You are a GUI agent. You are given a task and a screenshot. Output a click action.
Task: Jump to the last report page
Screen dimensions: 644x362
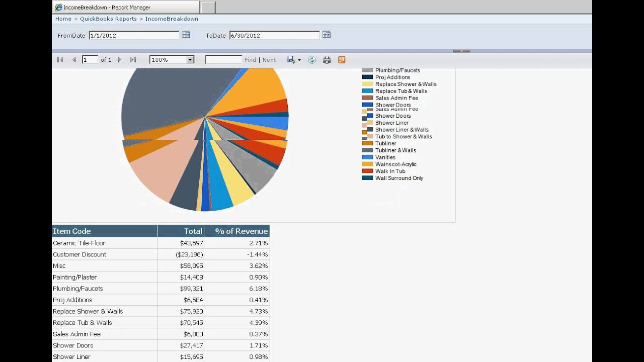(x=133, y=60)
